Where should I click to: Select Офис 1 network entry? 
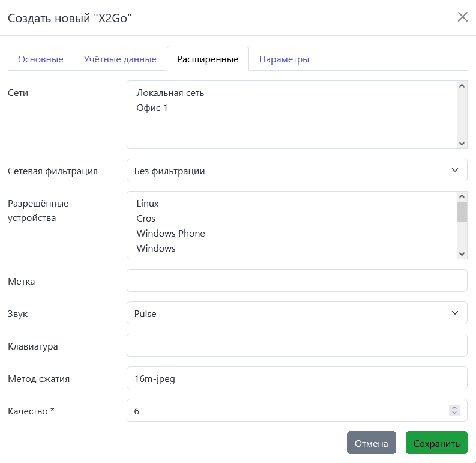pyautogui.click(x=152, y=108)
